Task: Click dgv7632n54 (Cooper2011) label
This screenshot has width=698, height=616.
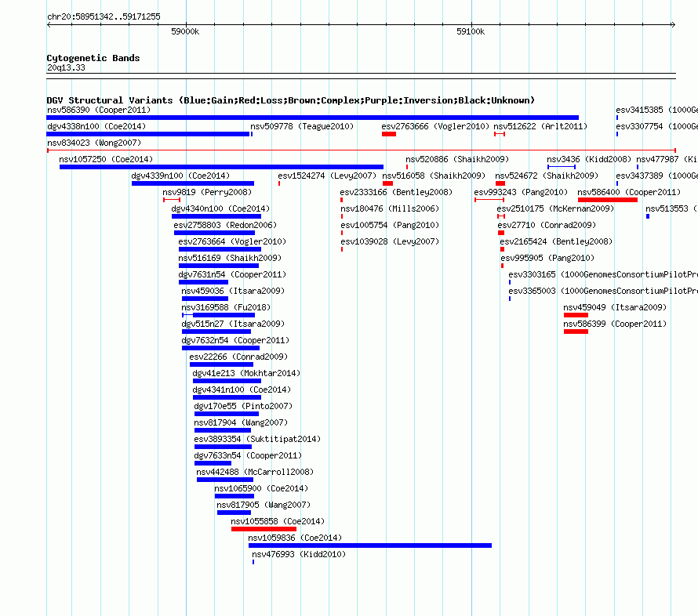Action: pyautogui.click(x=235, y=340)
